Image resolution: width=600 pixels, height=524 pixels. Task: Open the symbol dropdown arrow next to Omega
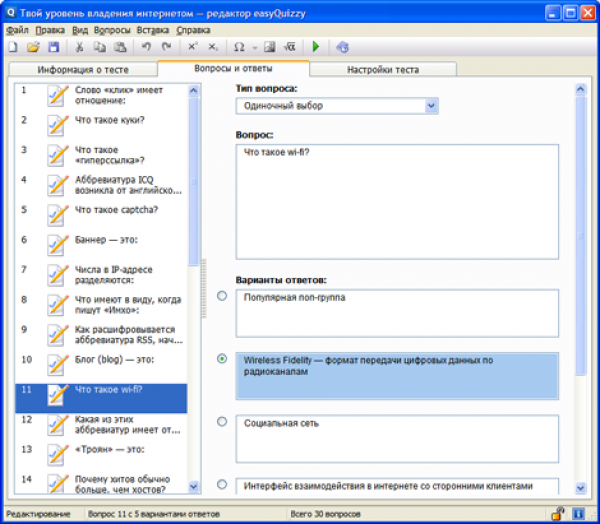255,48
